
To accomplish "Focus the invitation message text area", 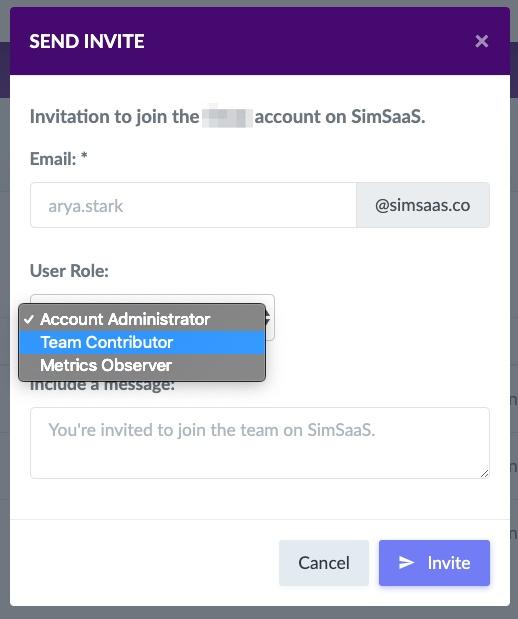I will click(x=260, y=443).
